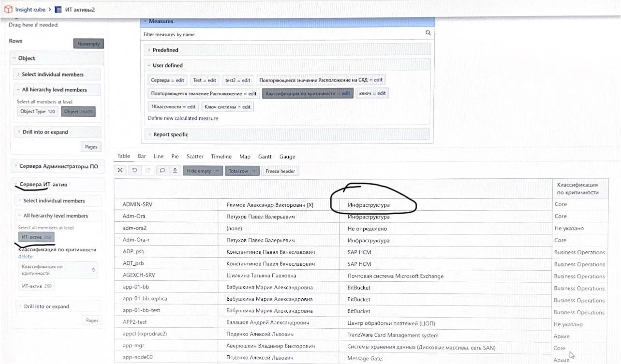Click the Шилкина Татьяна Павловна cell
621x364 pixels.
pyautogui.click(x=279, y=276)
